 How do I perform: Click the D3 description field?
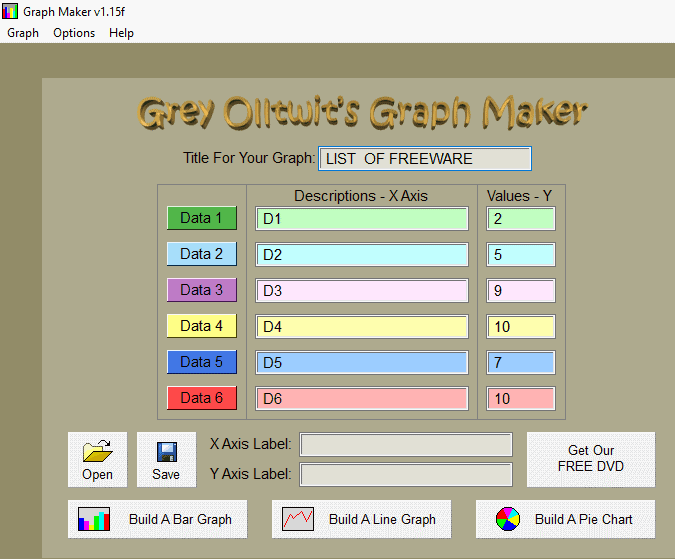point(362,290)
